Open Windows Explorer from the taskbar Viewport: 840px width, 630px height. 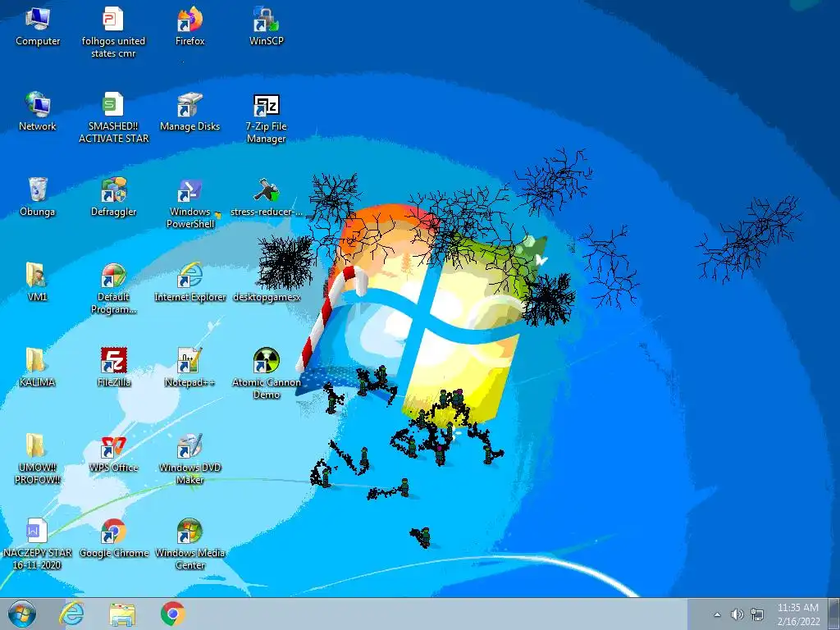(x=122, y=614)
